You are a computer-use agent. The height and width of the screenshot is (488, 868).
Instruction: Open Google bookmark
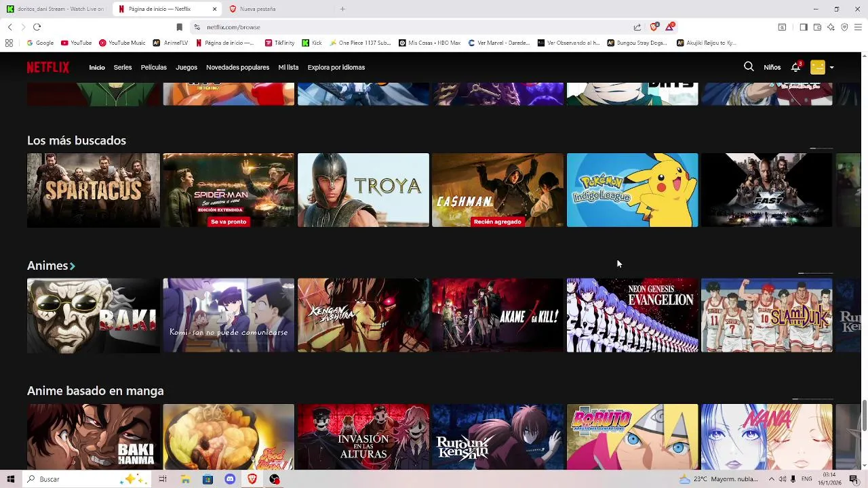tap(41, 43)
